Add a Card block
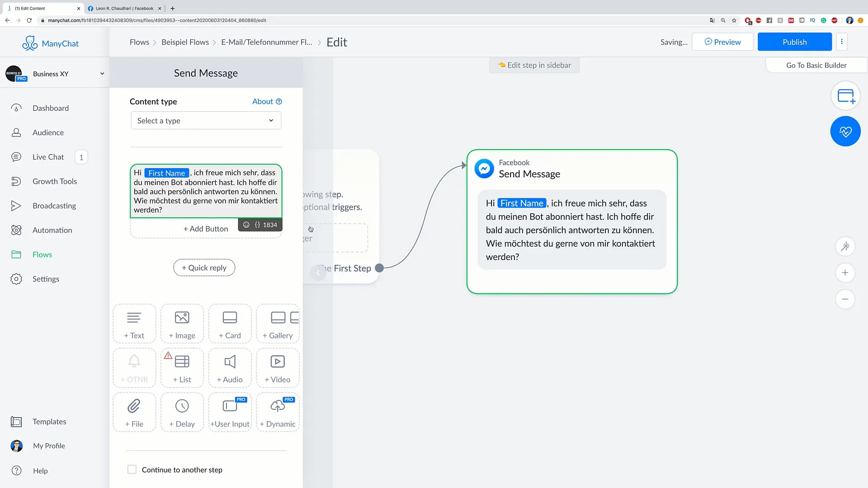Screen dimensions: 868x488 click(230, 324)
